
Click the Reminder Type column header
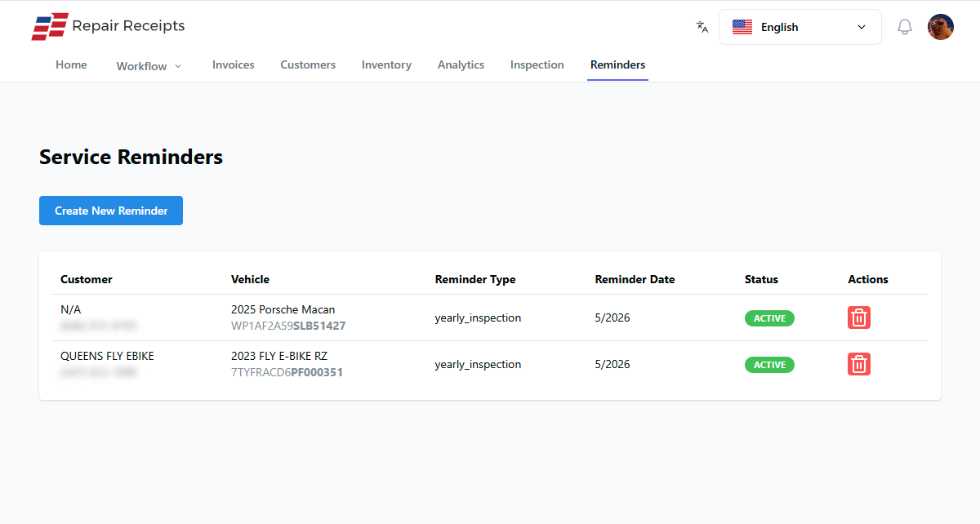coord(475,279)
